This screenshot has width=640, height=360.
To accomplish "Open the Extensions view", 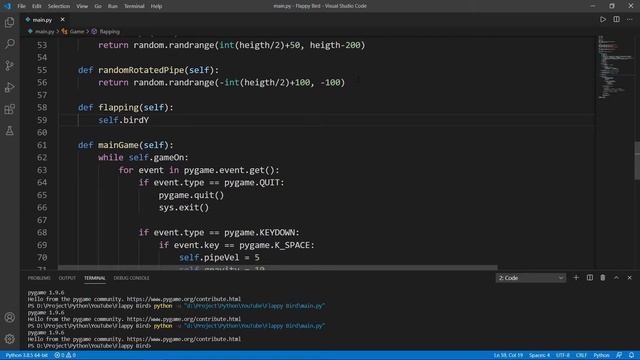I will tap(9, 109).
